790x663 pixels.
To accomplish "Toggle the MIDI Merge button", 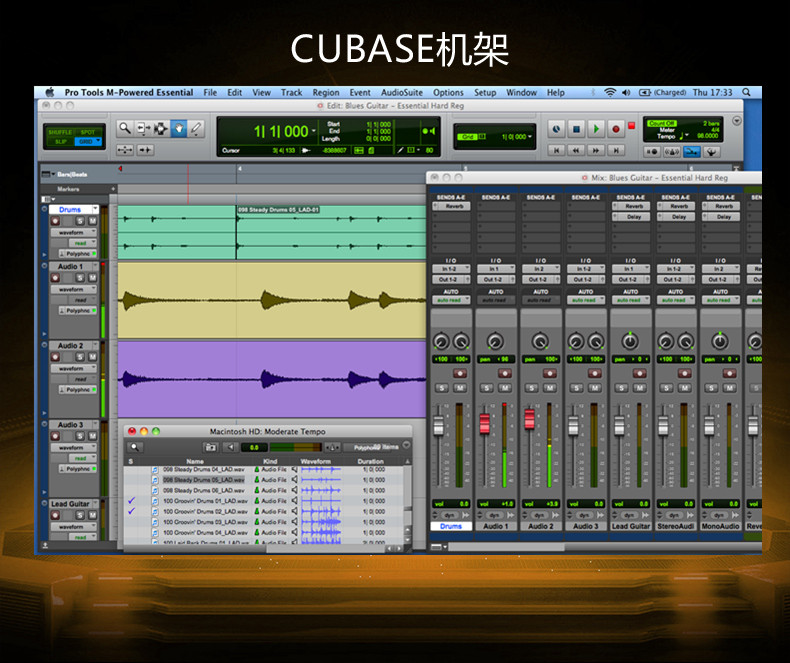I will pos(711,151).
